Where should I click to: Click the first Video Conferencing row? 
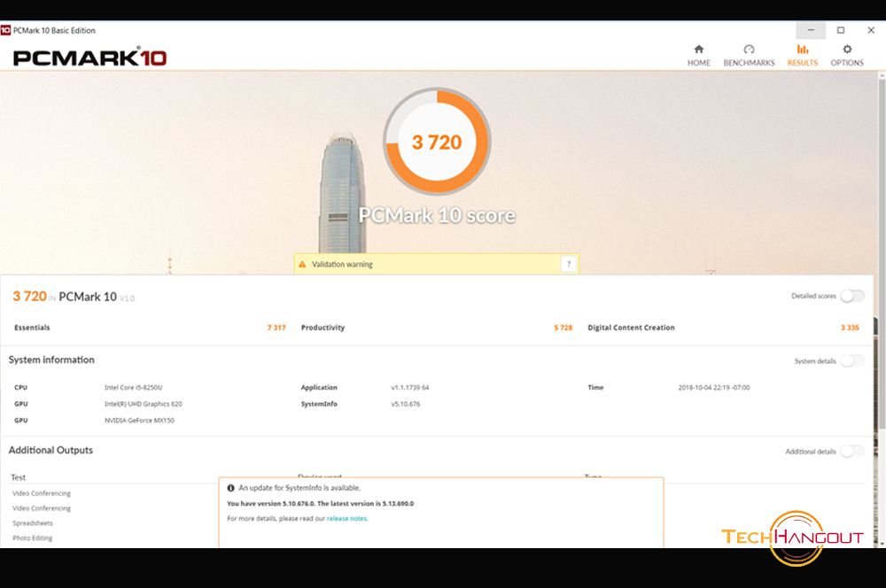[42, 493]
